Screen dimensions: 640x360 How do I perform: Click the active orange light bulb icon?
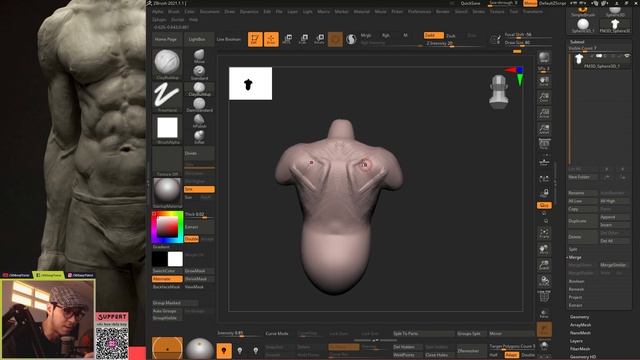(224, 350)
